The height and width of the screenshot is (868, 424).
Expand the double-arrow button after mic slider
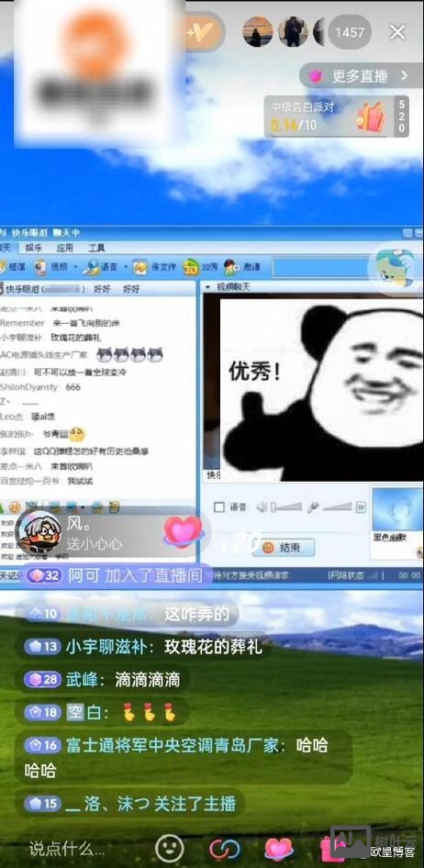click(x=361, y=506)
